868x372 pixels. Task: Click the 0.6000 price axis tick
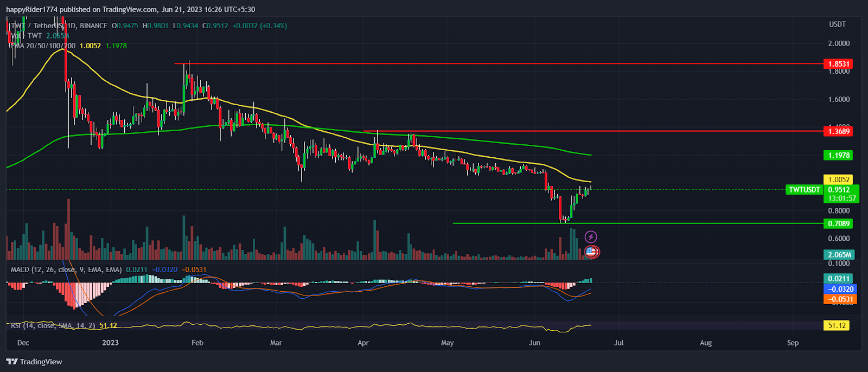(x=839, y=239)
